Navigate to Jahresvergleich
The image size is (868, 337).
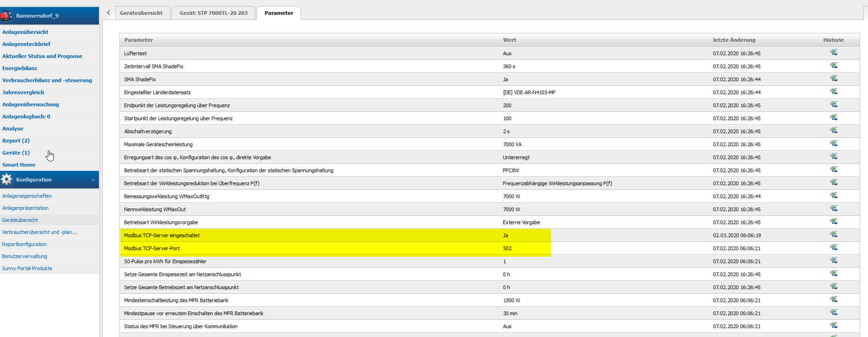coord(23,92)
